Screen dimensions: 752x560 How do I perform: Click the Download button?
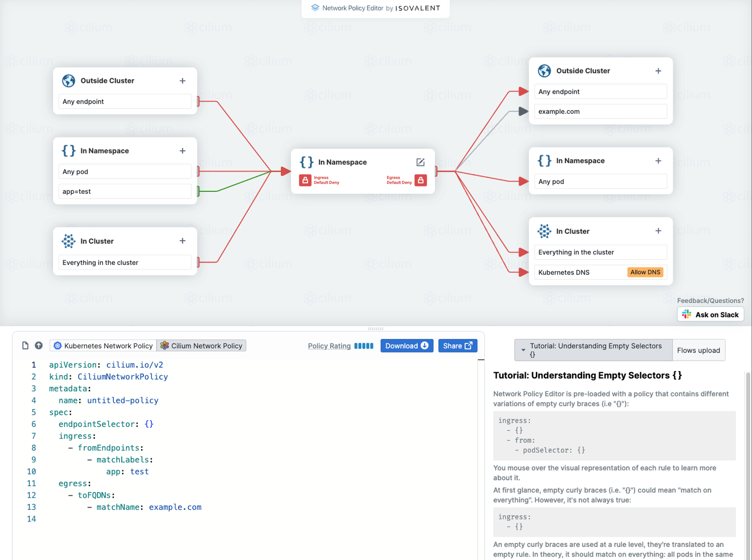pos(407,346)
